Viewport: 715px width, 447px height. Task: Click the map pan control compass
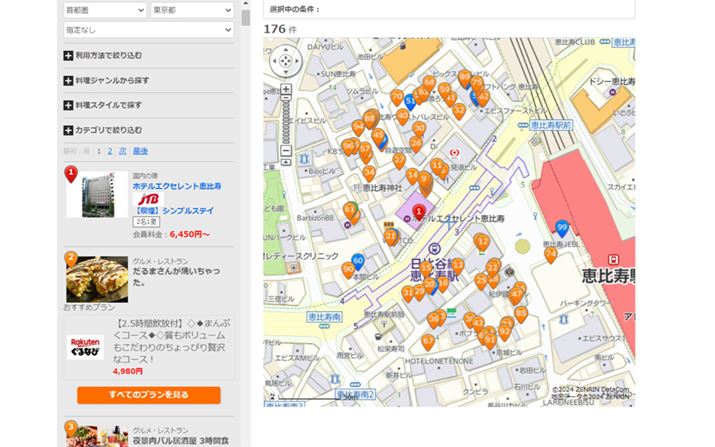[285, 60]
